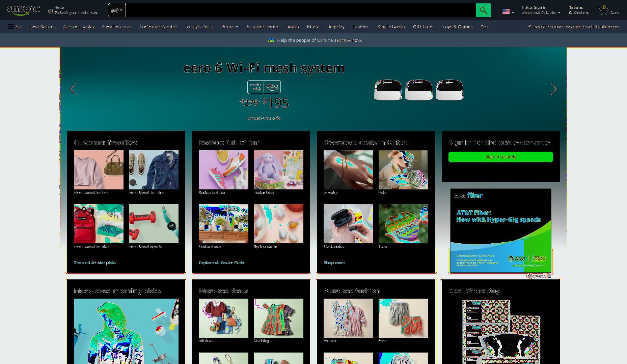Viewport: 627px width, 364px height.
Task: Open Women fashion thumbnail
Action: [348, 318]
